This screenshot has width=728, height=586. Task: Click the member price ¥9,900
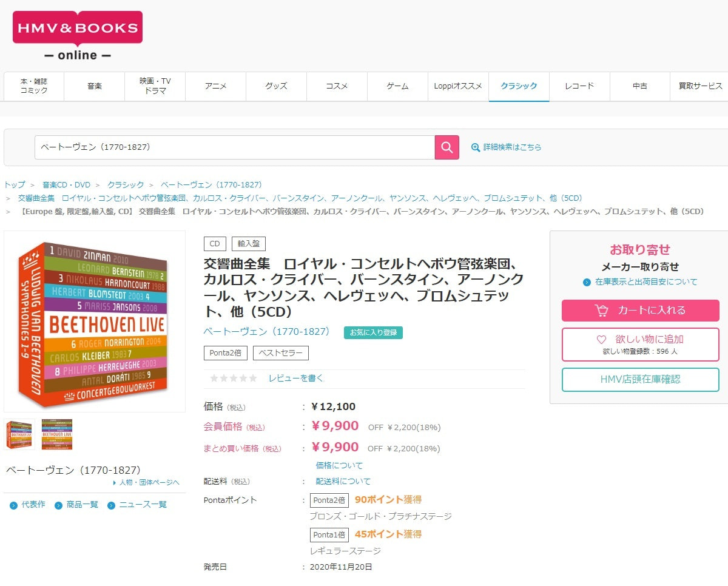tap(335, 426)
